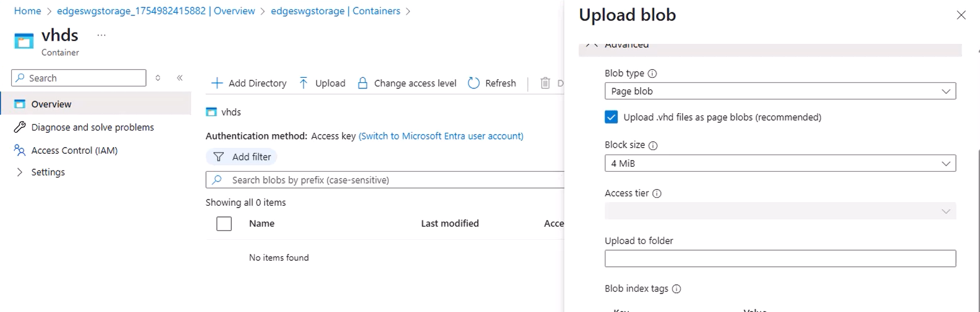Click the Overview icon in the sidebar
This screenshot has width=980, height=312.
pos(20,104)
